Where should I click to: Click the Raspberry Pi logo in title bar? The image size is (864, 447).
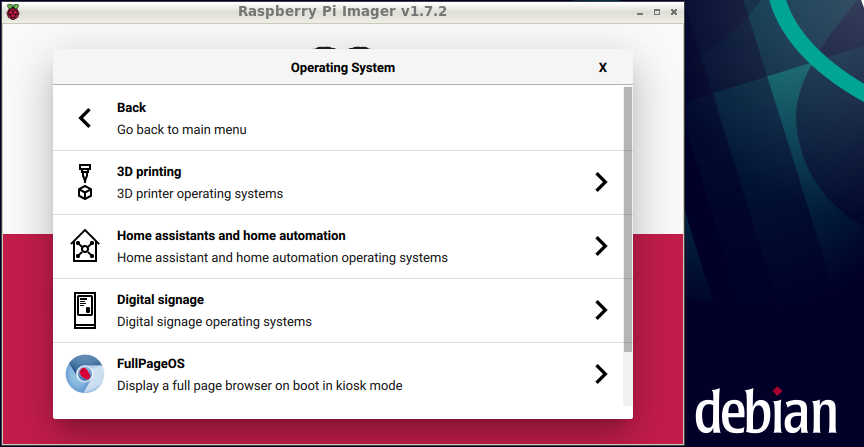click(x=11, y=11)
